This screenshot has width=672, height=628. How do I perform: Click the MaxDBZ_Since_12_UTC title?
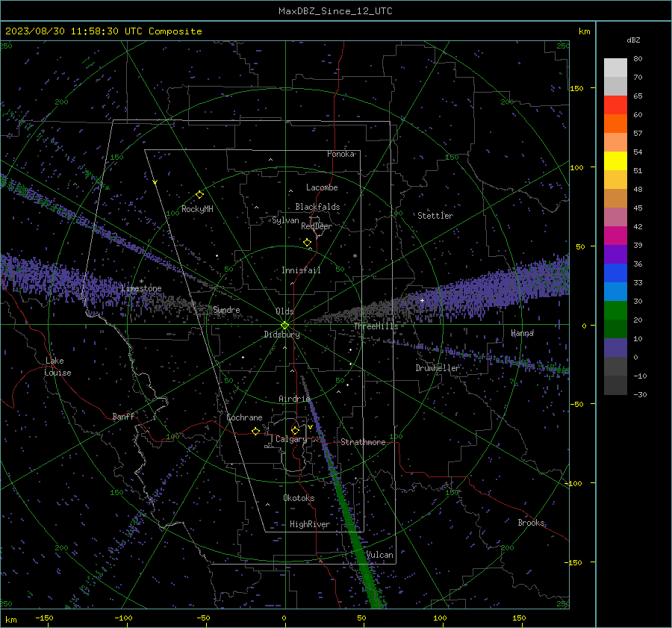point(335,11)
